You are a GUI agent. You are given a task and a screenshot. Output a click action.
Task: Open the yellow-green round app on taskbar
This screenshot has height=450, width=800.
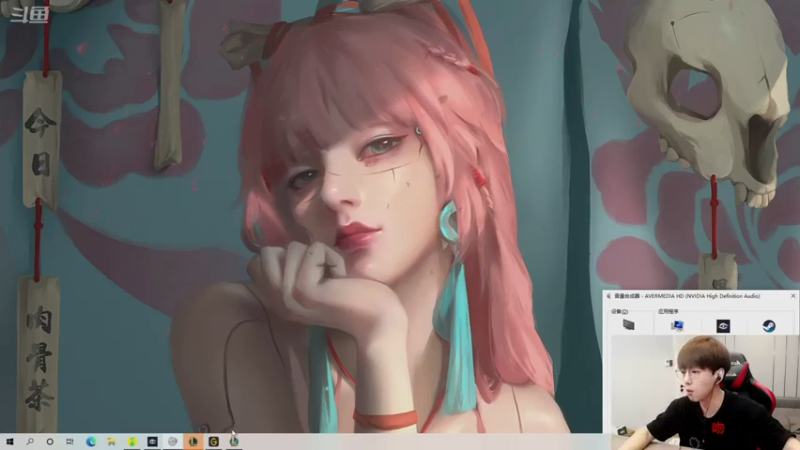click(132, 441)
